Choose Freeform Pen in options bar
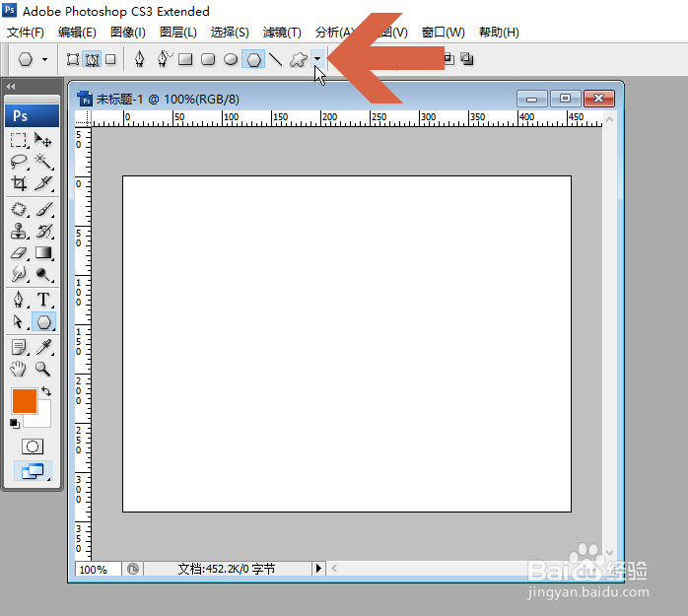Viewport: 688px width, 616px height. coord(164,59)
